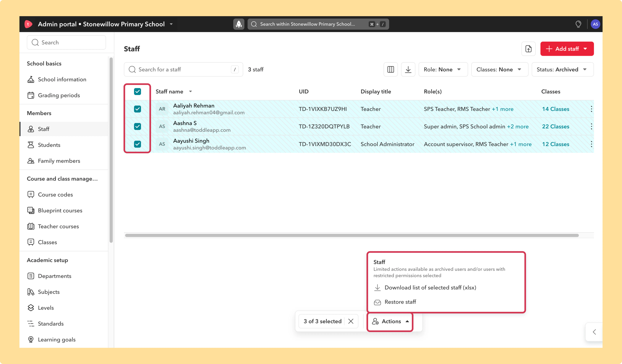
Task: Open School information in sidebar
Action: (62, 79)
